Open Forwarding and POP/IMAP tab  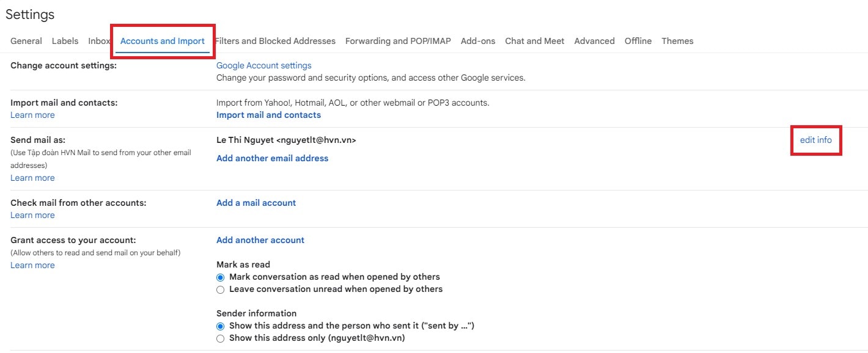coord(398,41)
